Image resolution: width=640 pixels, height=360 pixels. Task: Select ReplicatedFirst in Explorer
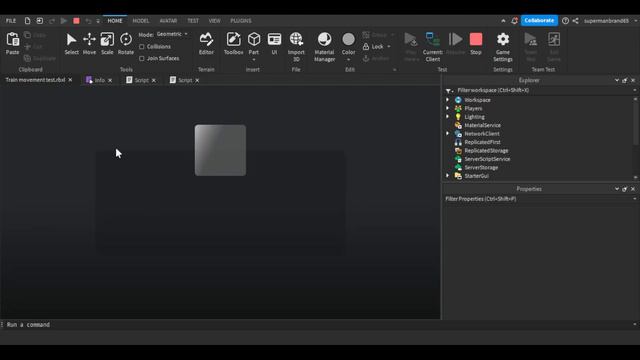pos(482,142)
